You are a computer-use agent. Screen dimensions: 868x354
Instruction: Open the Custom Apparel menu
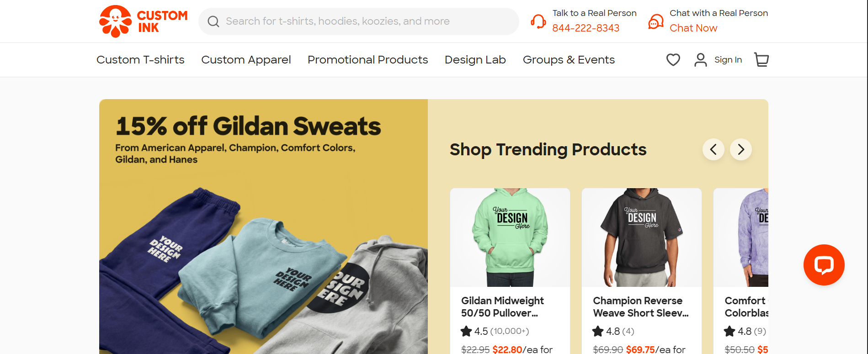tap(246, 59)
